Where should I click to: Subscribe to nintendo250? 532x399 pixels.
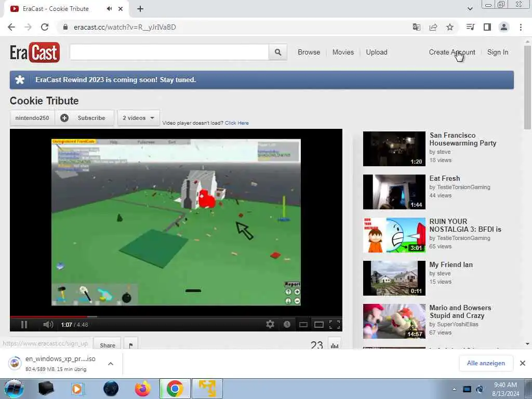click(x=84, y=118)
